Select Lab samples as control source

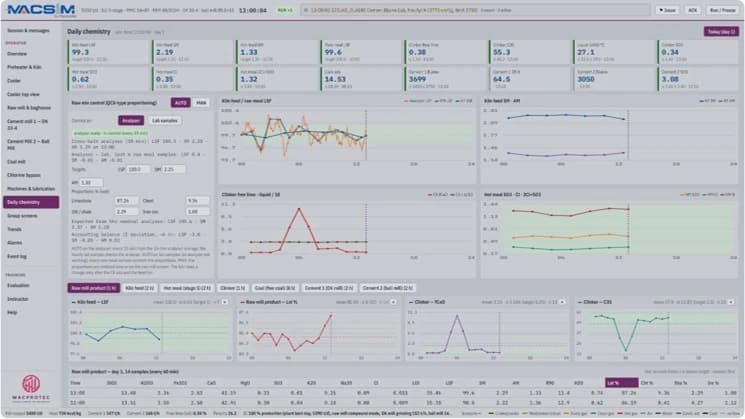coord(164,121)
